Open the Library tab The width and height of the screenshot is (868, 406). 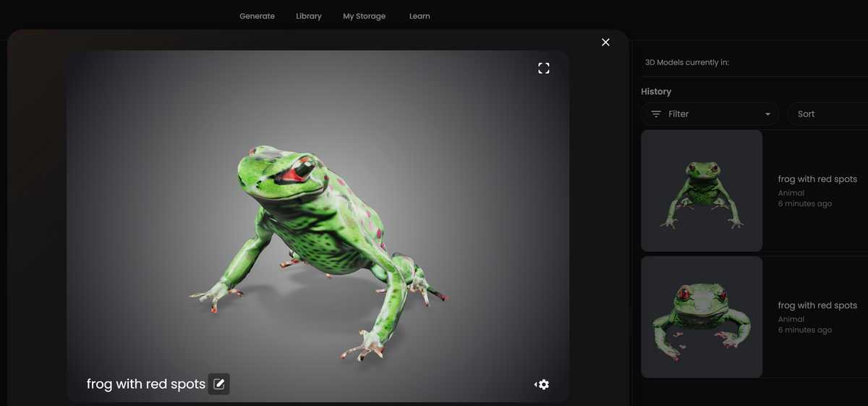click(x=309, y=16)
